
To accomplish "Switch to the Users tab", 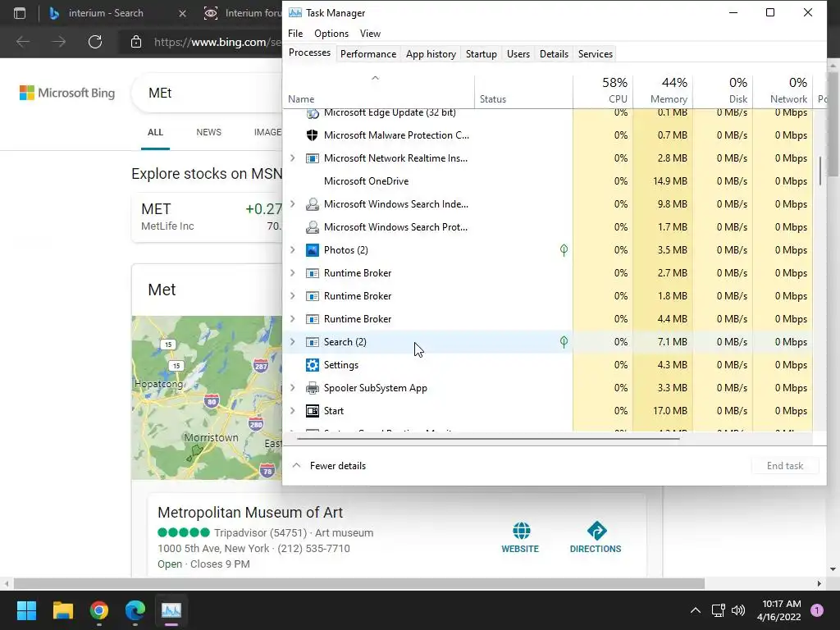I will click(518, 54).
